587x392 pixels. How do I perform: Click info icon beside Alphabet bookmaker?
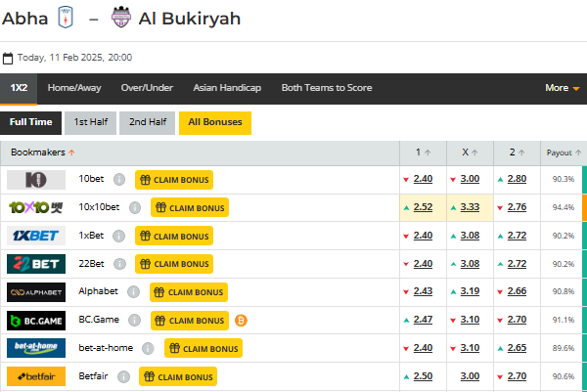point(134,291)
